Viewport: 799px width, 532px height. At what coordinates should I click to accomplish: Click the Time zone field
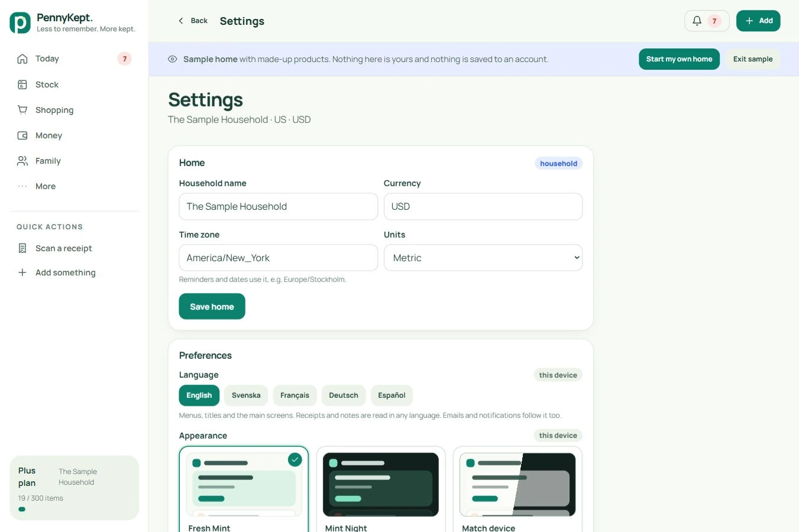point(278,258)
